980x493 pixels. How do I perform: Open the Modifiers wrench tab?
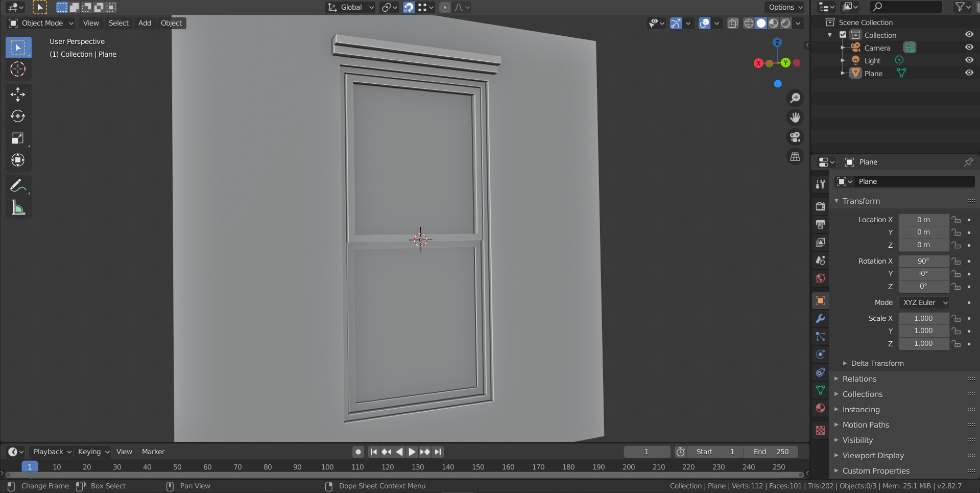[x=820, y=319]
